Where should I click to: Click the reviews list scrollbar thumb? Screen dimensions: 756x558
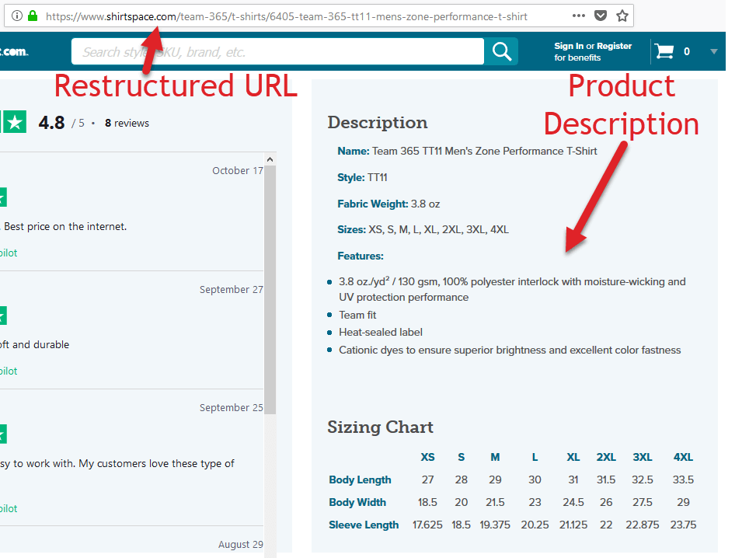[x=270, y=290]
